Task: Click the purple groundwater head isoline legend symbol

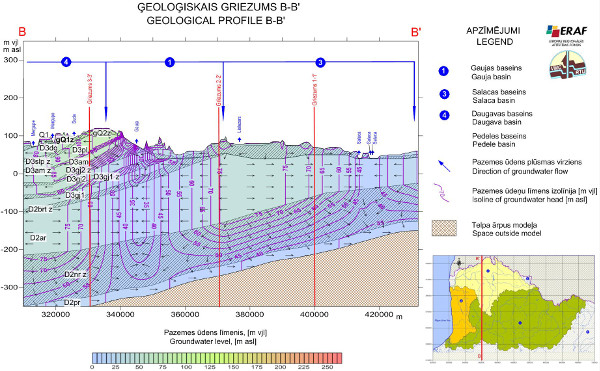Action: (x=442, y=193)
